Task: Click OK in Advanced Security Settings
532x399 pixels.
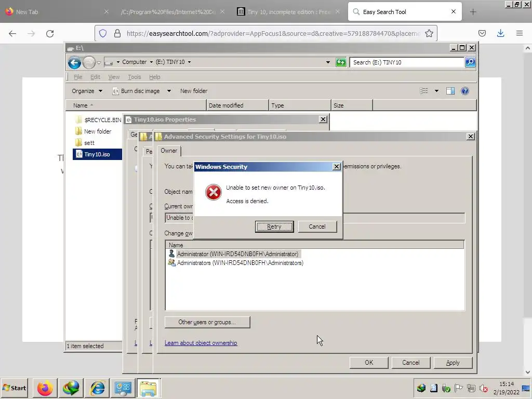Action: 369,363
